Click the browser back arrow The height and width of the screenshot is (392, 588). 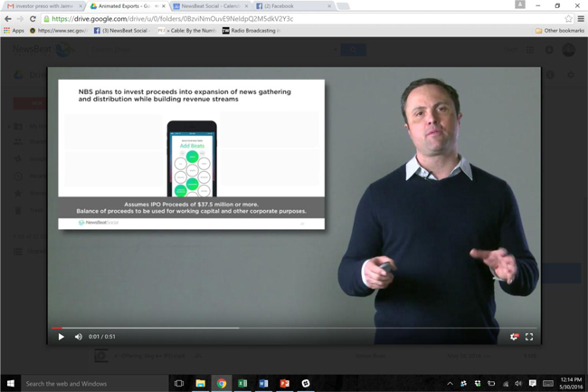tap(8, 18)
